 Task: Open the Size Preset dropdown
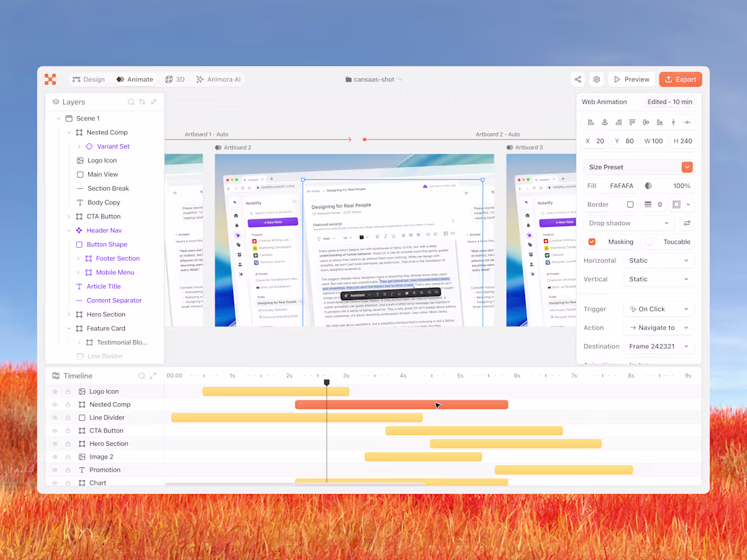[x=687, y=166]
